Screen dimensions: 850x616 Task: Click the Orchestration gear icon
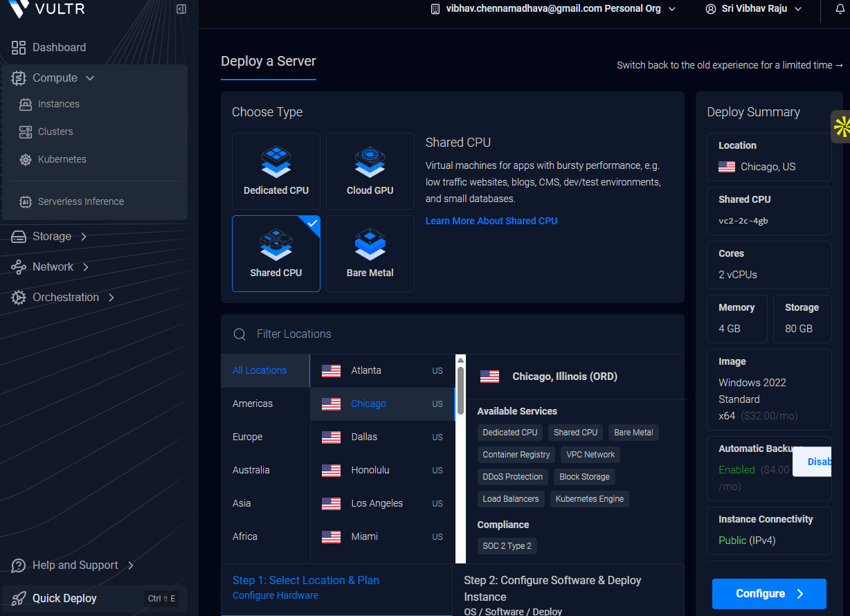[19, 298]
